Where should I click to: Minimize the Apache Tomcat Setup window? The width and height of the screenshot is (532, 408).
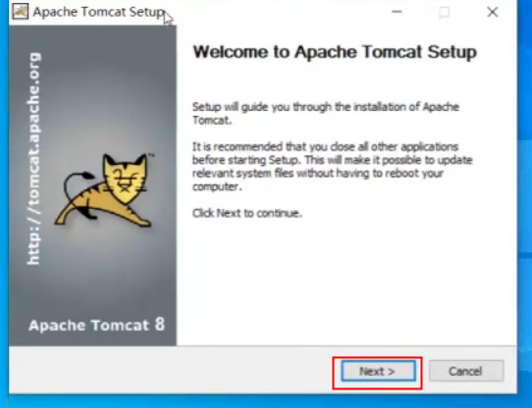click(x=397, y=12)
